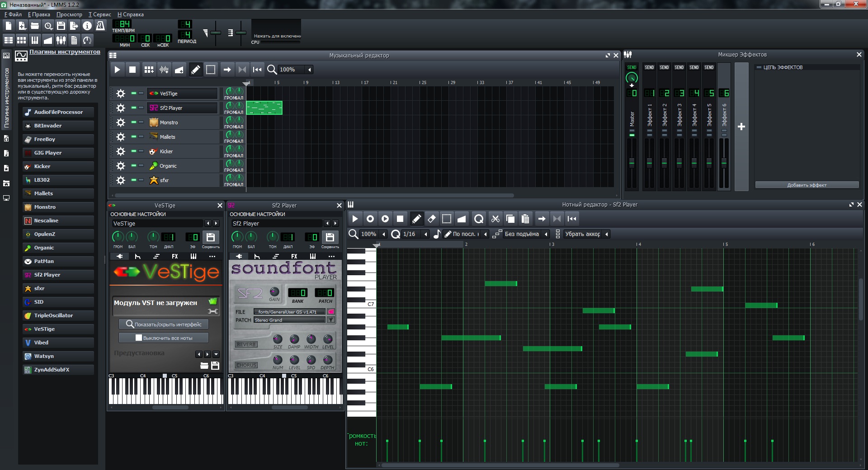The width and height of the screenshot is (868, 470).
Task: Adjust Sf2 Player GAIN knob
Action: [x=274, y=291]
